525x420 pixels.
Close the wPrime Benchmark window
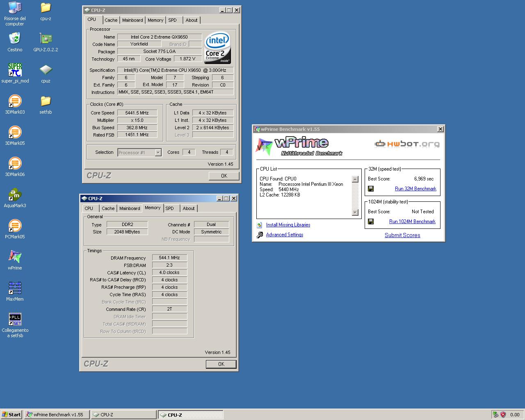click(x=441, y=129)
